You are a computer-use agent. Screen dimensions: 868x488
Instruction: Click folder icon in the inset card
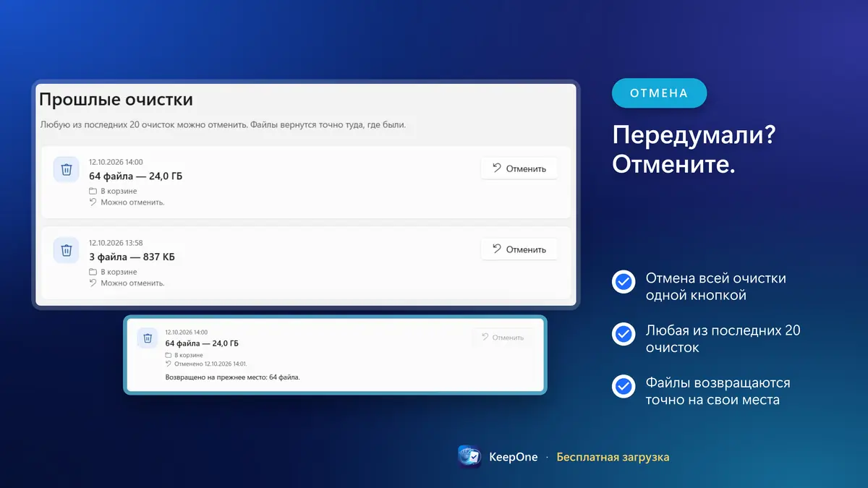pos(169,355)
